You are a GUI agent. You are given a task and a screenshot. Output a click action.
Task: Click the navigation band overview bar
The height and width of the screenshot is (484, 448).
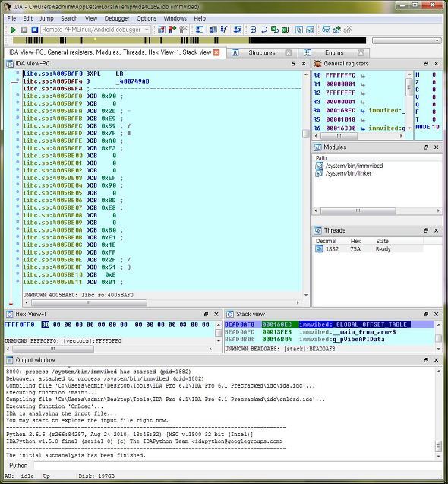point(189,40)
